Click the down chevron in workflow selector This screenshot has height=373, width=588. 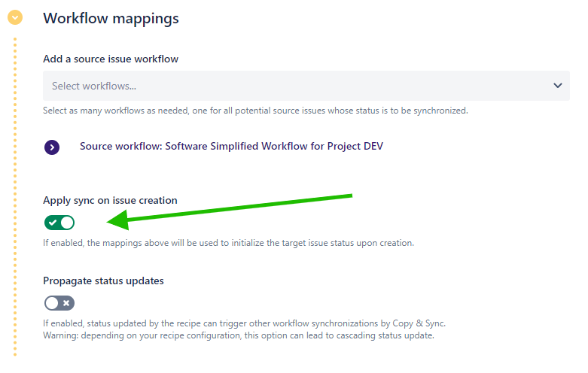click(x=557, y=86)
